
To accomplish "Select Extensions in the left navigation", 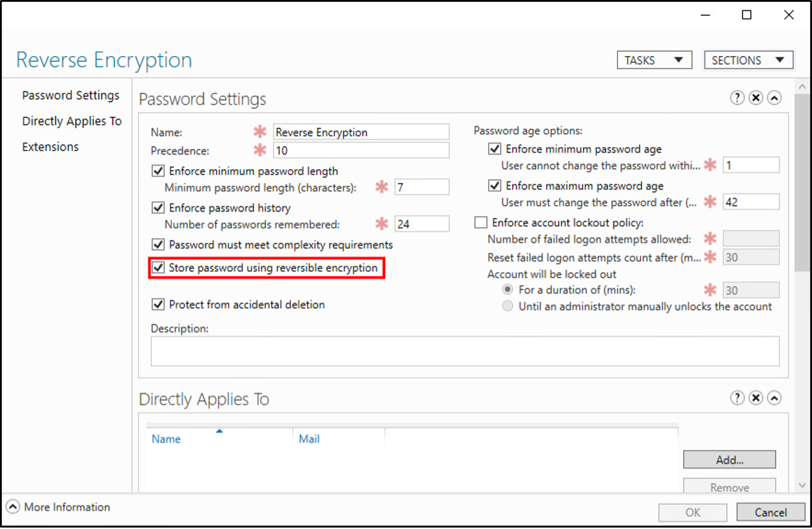I will point(50,147).
